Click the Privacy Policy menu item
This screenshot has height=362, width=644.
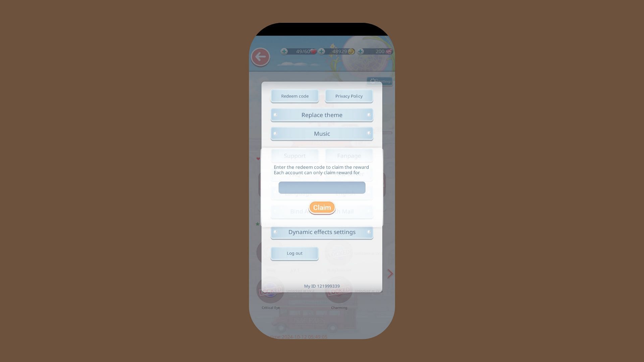pos(349,96)
